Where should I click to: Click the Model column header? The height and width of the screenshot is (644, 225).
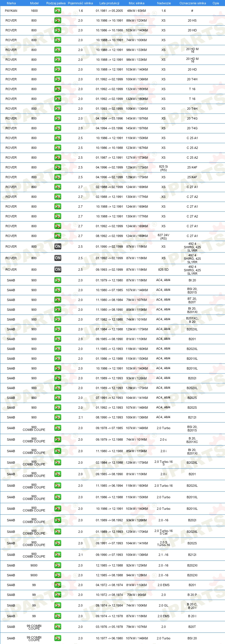34,3
